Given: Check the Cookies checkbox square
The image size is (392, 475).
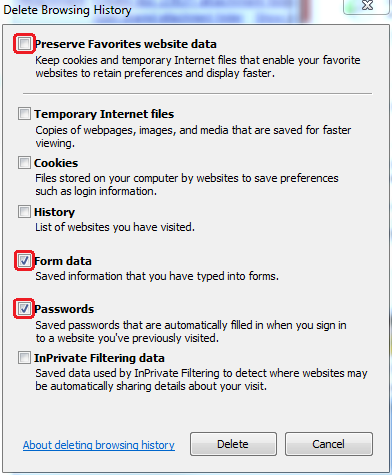Looking at the screenshot, I should [24, 163].
